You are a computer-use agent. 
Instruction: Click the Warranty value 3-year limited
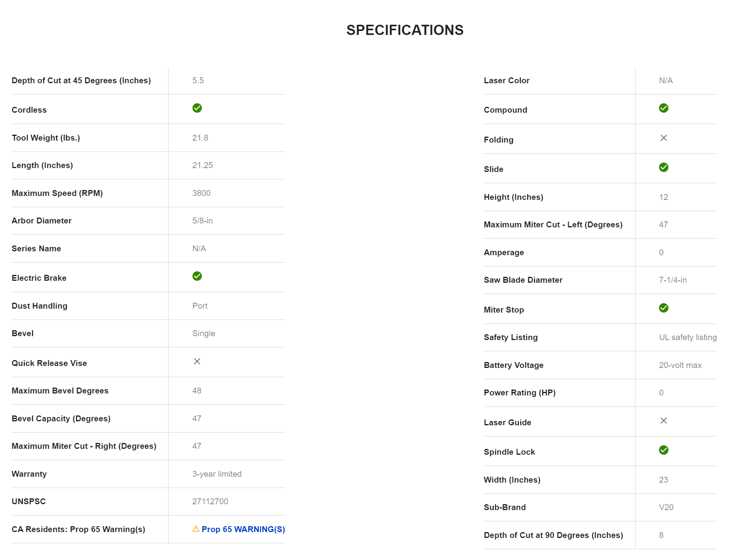(x=217, y=474)
